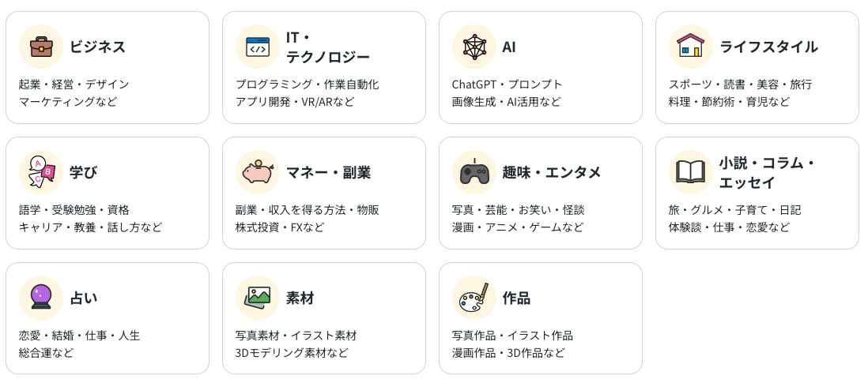Click the ABC speech bubbles 学び icon
Screen dimensions: 868x383
[41, 172]
